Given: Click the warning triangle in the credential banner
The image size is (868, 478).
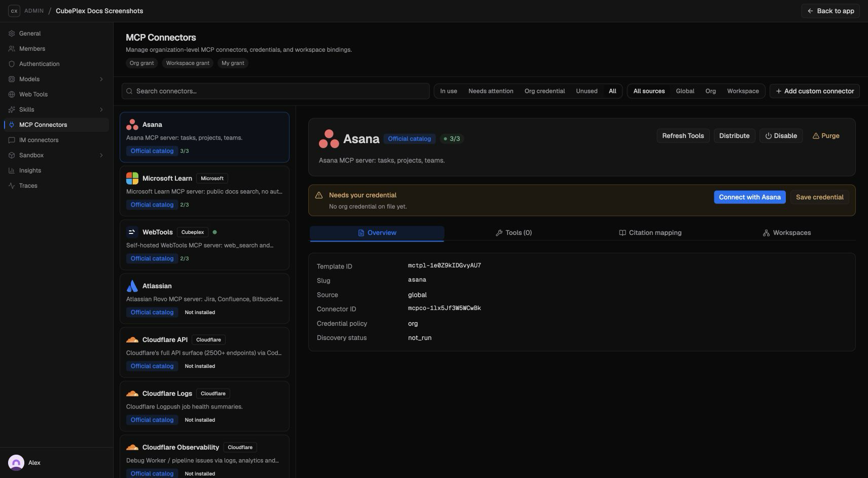Looking at the screenshot, I should tap(319, 195).
